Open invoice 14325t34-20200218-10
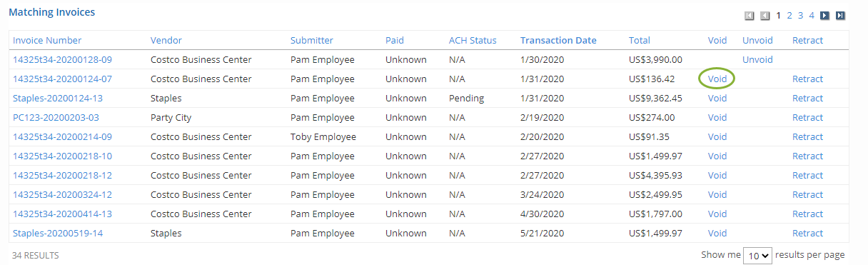 point(62,156)
